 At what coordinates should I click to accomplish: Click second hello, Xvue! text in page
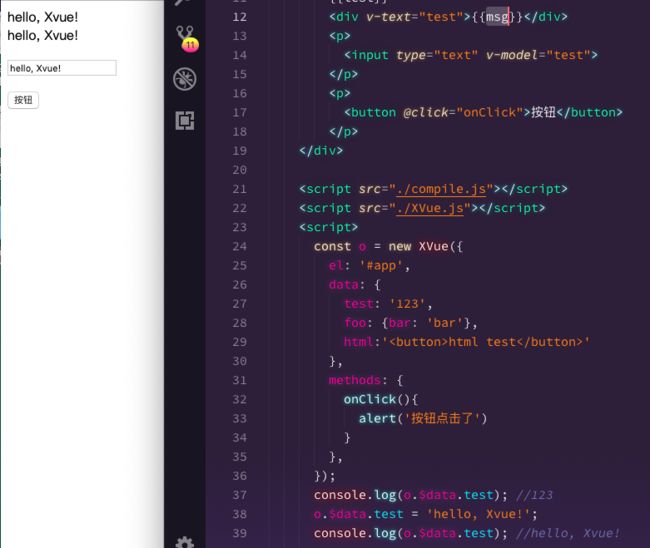point(43,35)
